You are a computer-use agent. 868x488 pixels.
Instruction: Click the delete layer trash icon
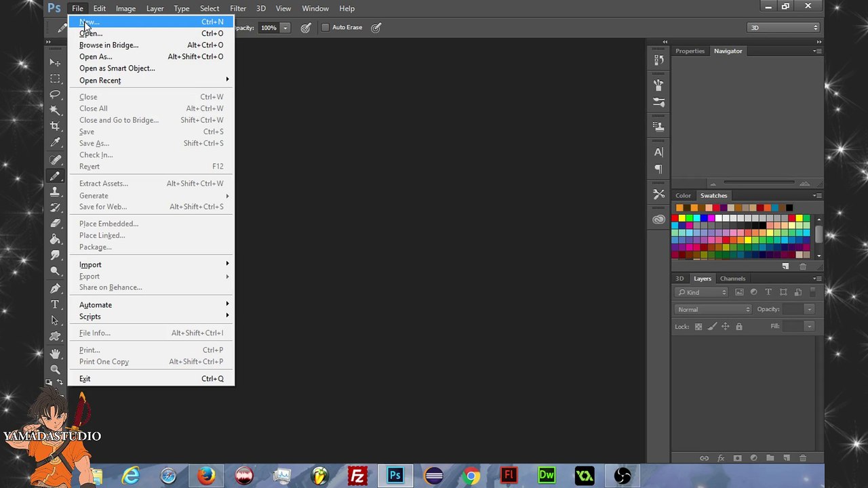803,458
